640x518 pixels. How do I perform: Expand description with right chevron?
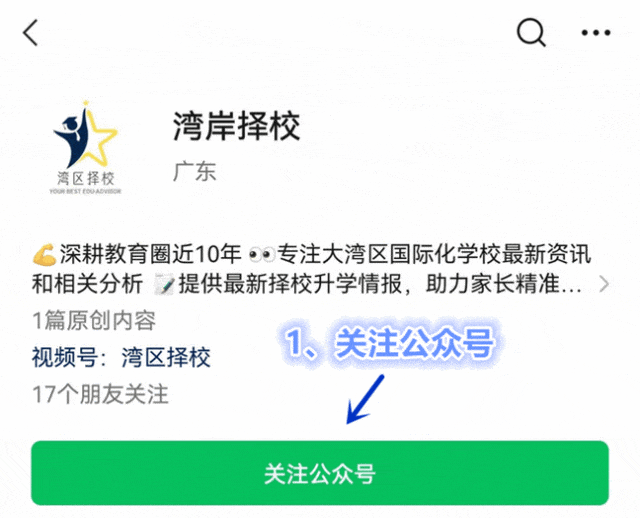pyautogui.click(x=604, y=284)
